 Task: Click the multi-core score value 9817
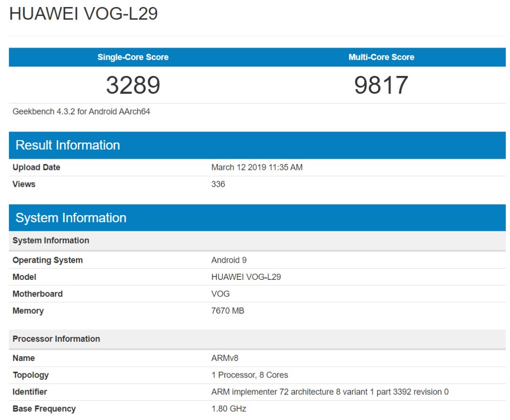381,85
